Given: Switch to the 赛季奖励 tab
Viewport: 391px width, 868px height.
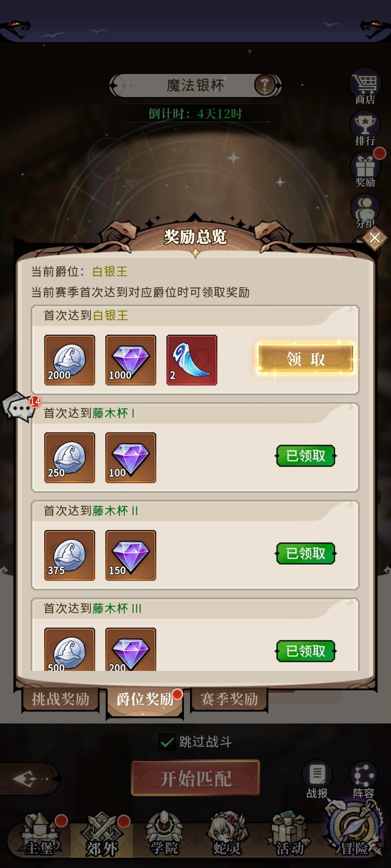Looking at the screenshot, I should 229,699.
